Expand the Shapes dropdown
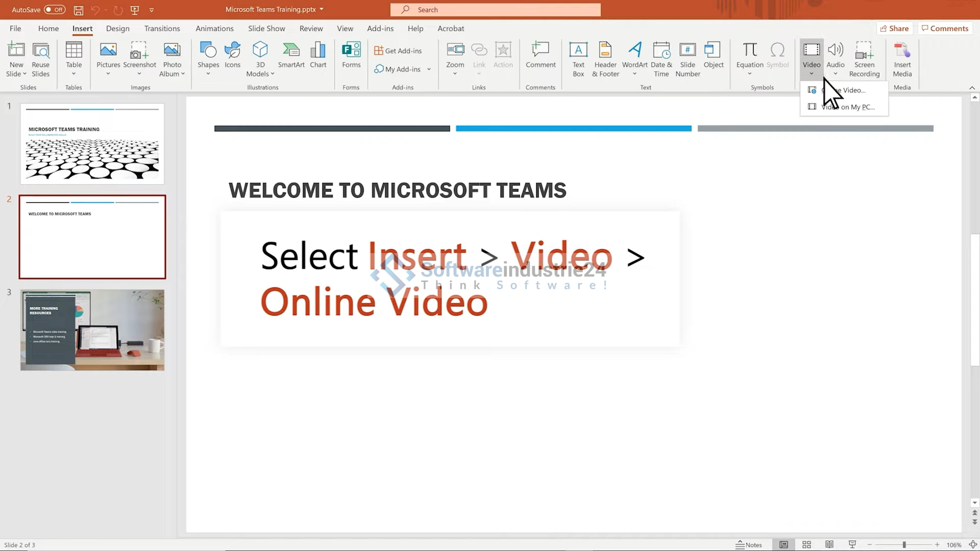 pos(208,73)
